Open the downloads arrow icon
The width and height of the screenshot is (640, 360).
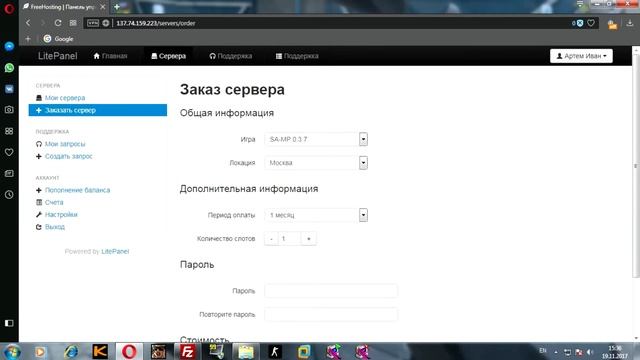[630, 23]
